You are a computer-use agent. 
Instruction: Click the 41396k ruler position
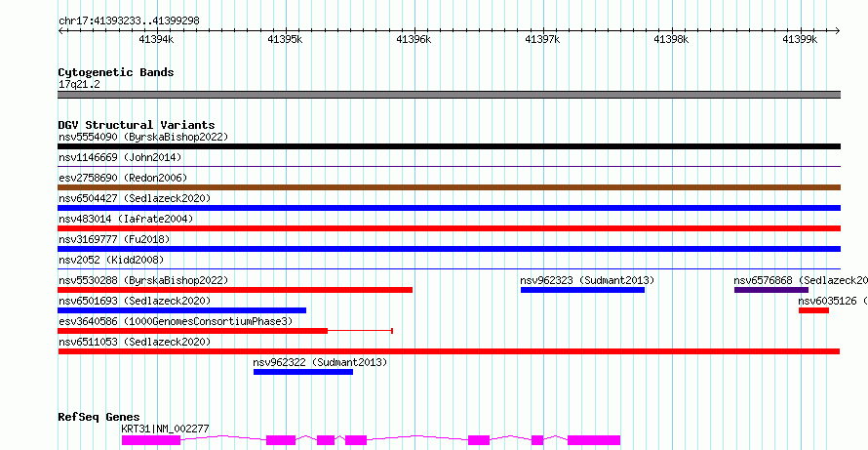pyautogui.click(x=414, y=39)
